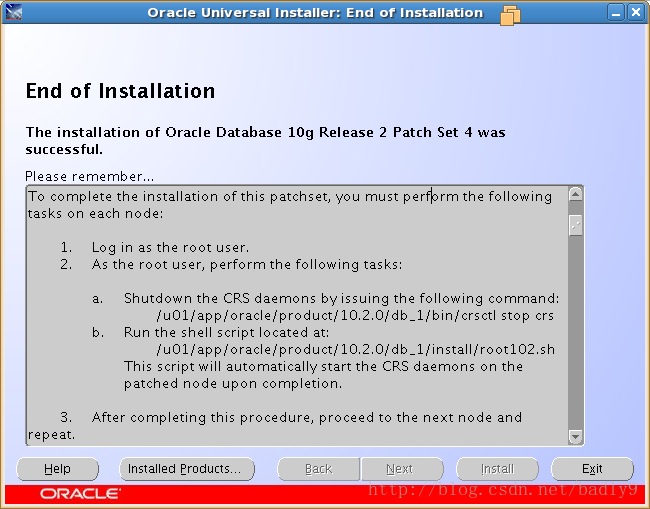Open Installed Products dialog
The width and height of the screenshot is (650, 509).
click(187, 469)
